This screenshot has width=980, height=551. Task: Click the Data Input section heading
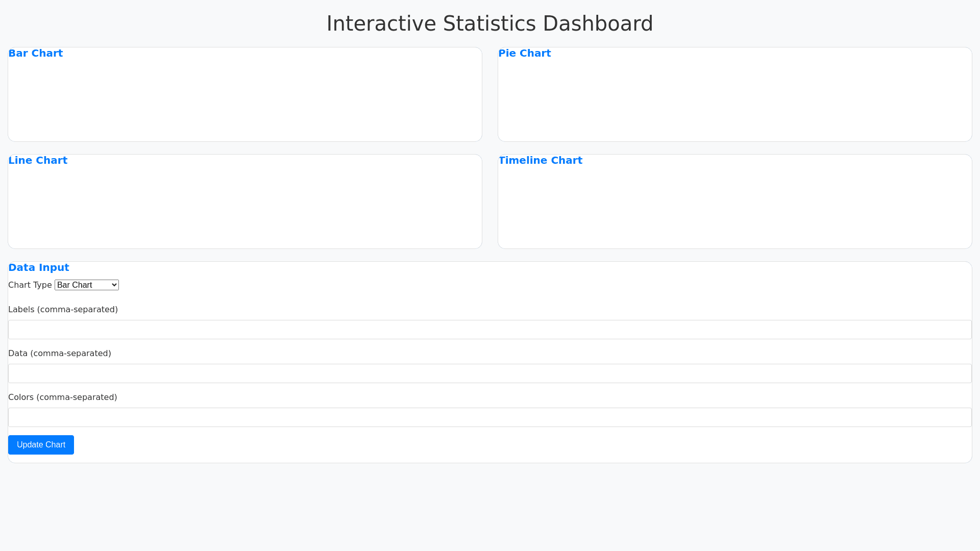39,268
